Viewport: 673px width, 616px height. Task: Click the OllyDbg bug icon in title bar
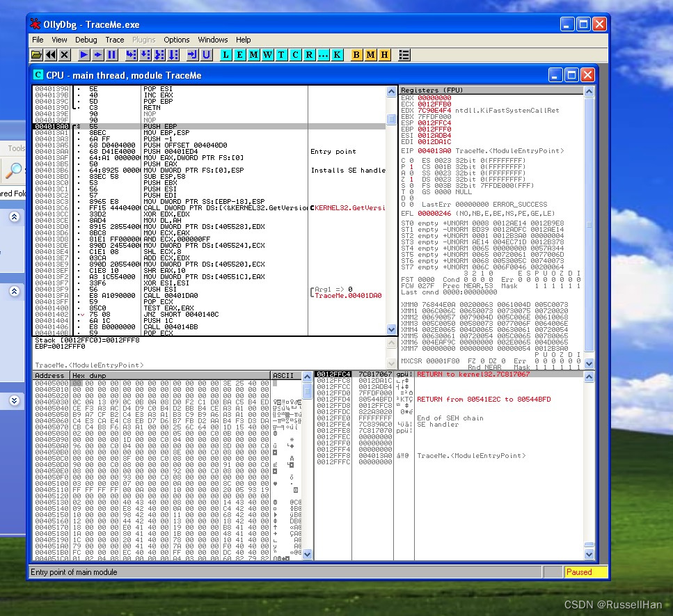point(35,24)
